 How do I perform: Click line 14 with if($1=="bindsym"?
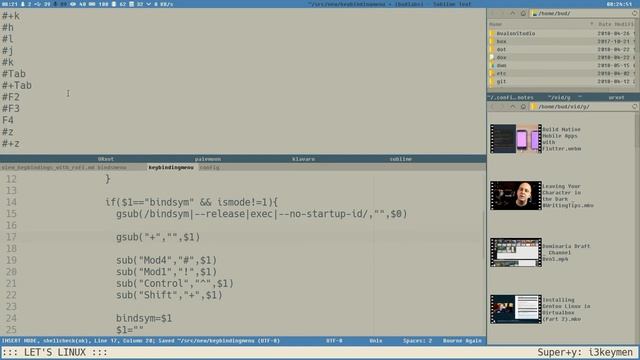[x=191, y=202]
